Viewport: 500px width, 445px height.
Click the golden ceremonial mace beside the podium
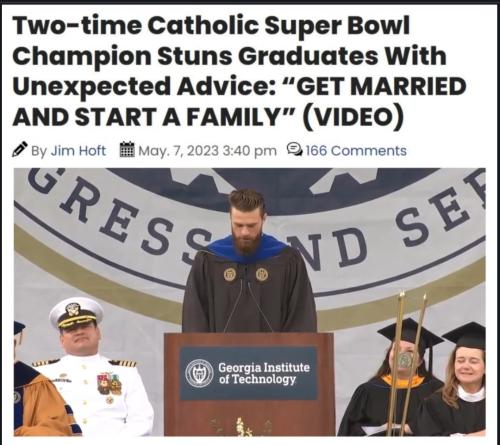406,363
